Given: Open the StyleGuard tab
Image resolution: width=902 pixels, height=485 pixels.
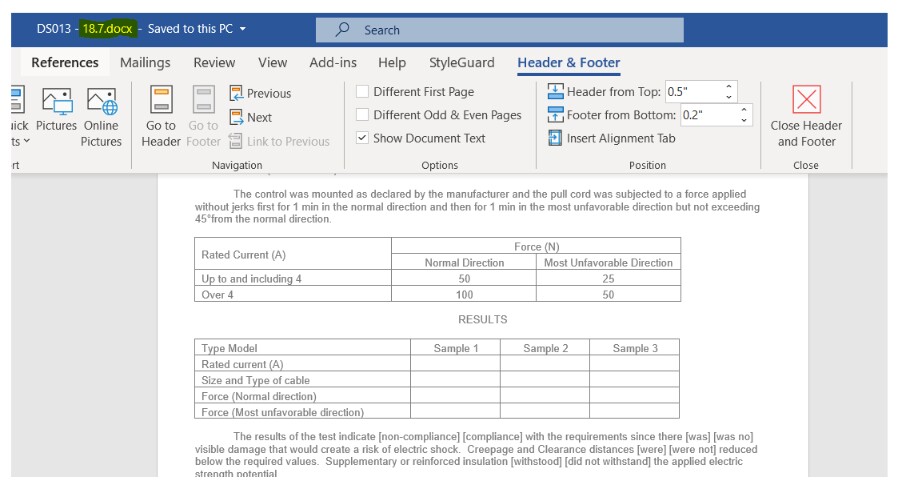Looking at the screenshot, I should click(x=461, y=62).
